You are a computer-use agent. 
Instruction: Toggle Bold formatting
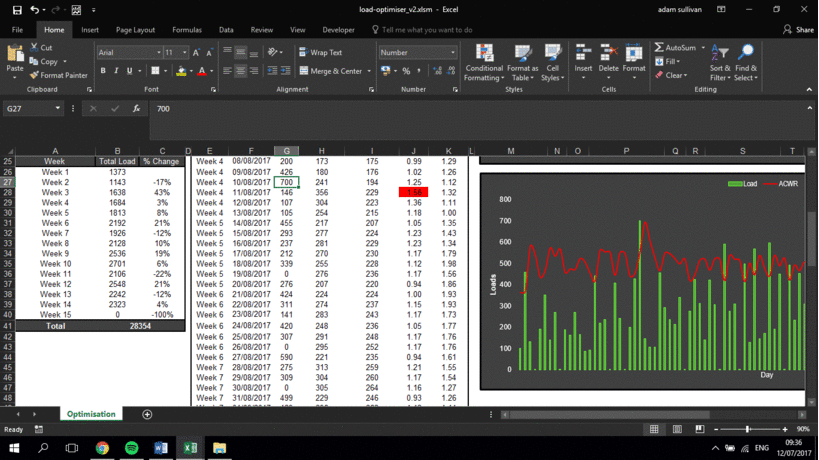click(103, 71)
